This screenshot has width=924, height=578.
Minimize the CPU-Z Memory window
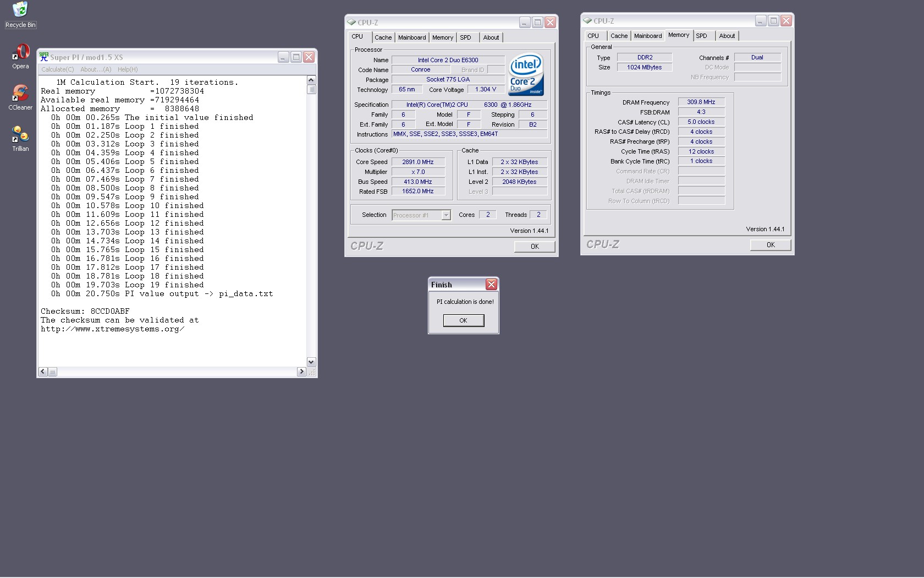pyautogui.click(x=761, y=21)
